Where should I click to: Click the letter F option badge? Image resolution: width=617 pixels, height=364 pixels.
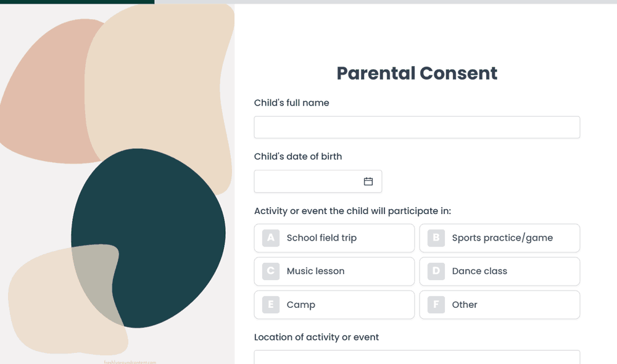pyautogui.click(x=436, y=305)
